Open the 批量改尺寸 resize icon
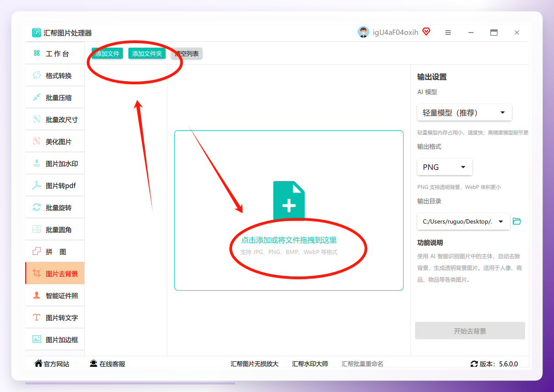Screen dimensions: 554x392 tap(37, 119)
